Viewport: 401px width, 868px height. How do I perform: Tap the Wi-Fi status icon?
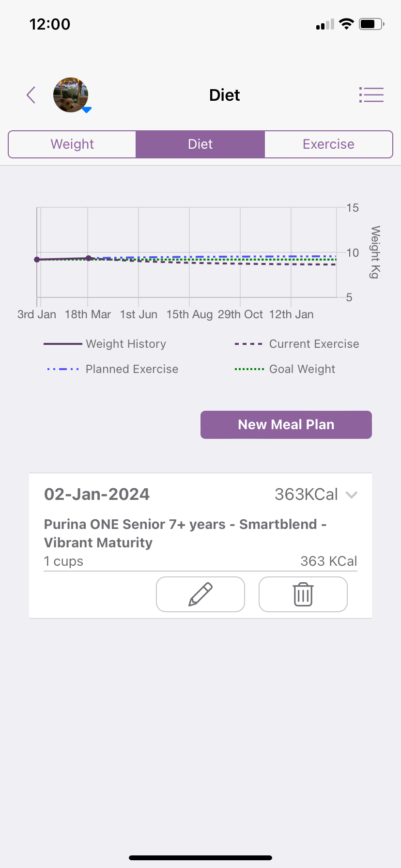346,24
